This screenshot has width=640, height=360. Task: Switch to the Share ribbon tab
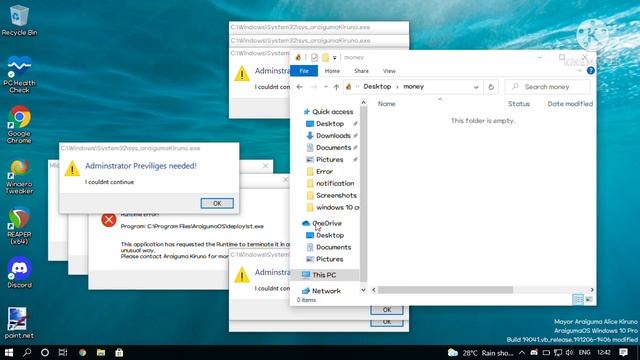(361, 71)
